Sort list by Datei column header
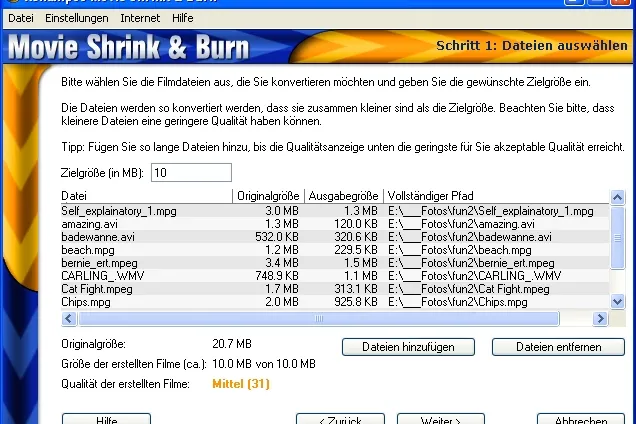The image size is (636, 424). (146, 196)
